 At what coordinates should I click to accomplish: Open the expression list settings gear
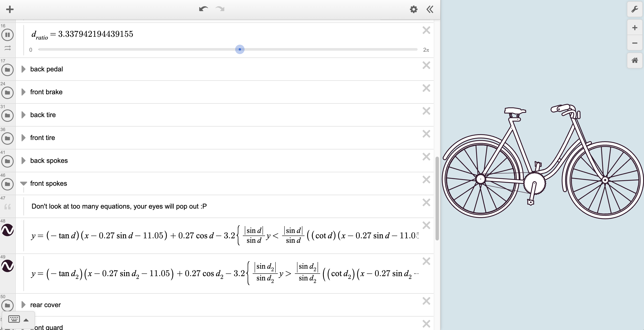[x=414, y=10]
